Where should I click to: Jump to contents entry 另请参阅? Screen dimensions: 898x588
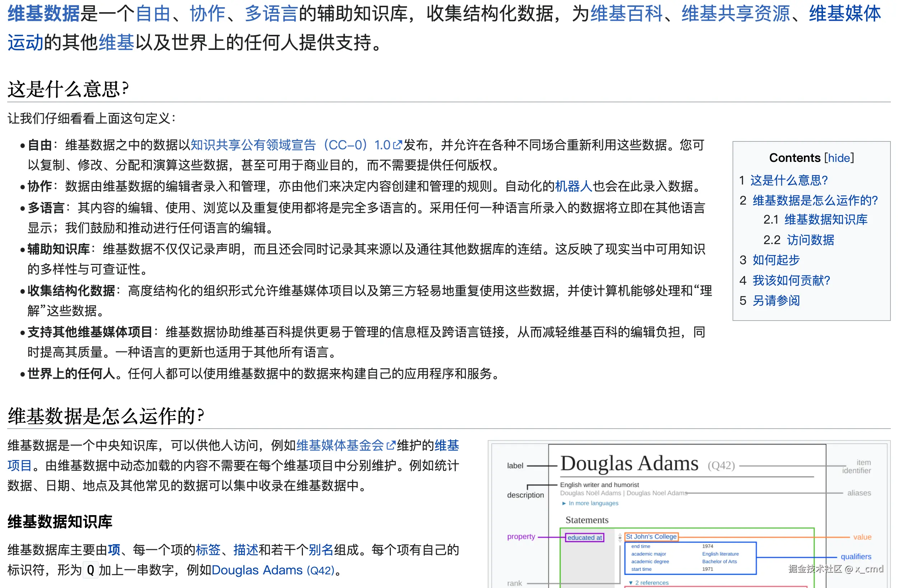pos(776,301)
